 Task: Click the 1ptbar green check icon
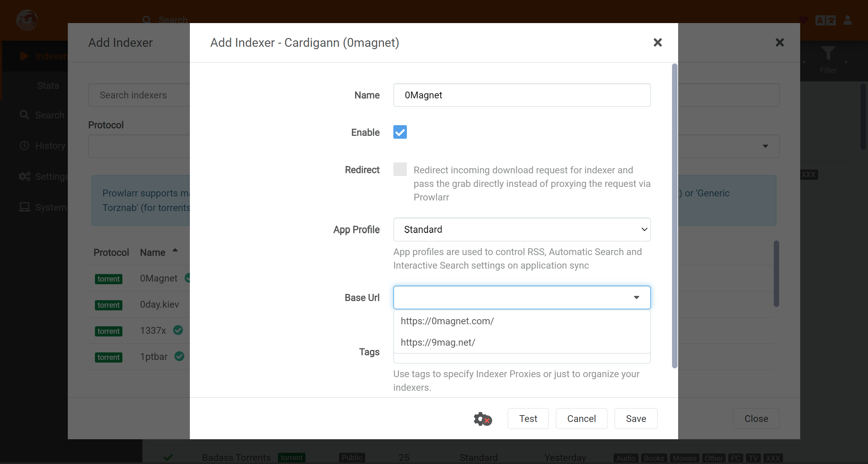179,356
